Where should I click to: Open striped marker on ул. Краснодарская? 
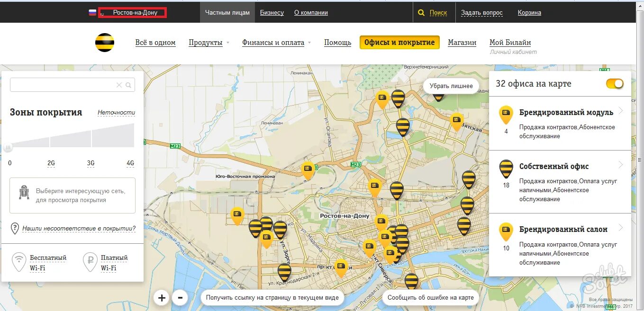[284, 273]
